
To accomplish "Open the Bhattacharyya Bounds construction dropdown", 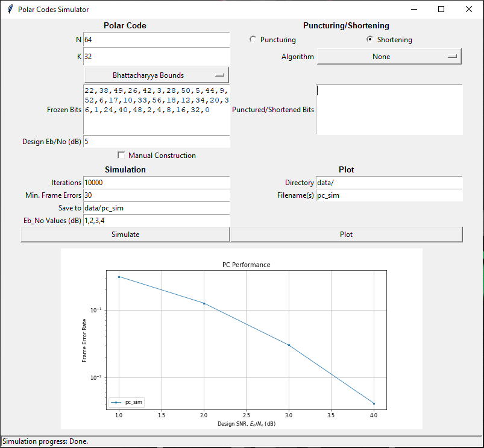I will click(x=157, y=75).
